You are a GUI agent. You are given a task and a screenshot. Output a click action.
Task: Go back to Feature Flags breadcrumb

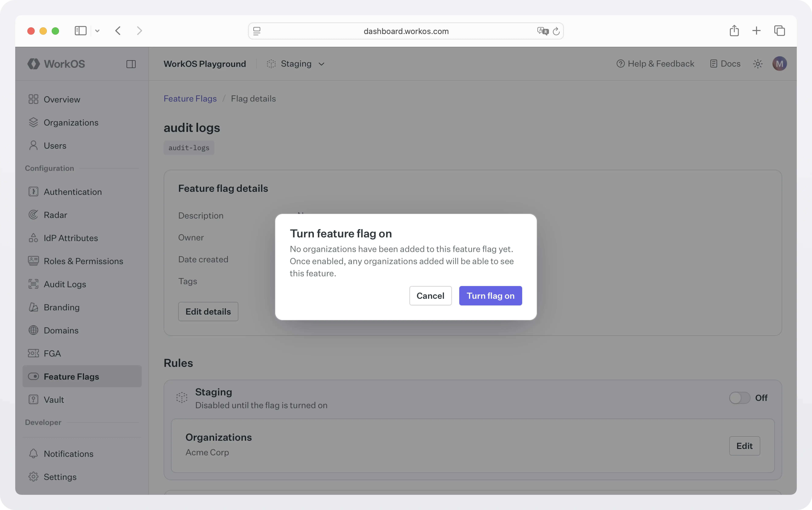tap(190, 98)
